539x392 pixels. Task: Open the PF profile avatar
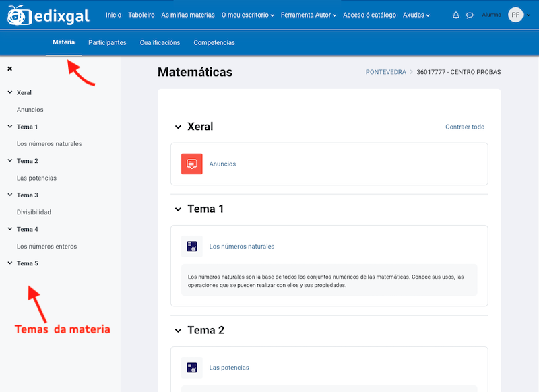tap(515, 14)
